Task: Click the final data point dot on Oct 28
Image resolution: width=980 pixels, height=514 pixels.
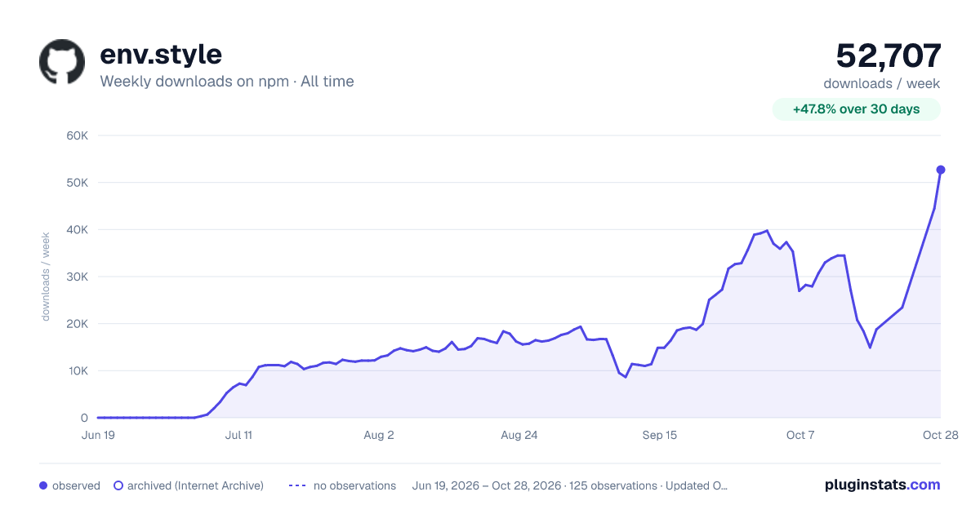Action: tap(941, 170)
